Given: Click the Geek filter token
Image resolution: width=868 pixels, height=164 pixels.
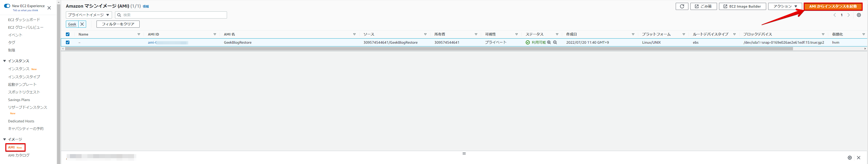Looking at the screenshot, I should (72, 24).
